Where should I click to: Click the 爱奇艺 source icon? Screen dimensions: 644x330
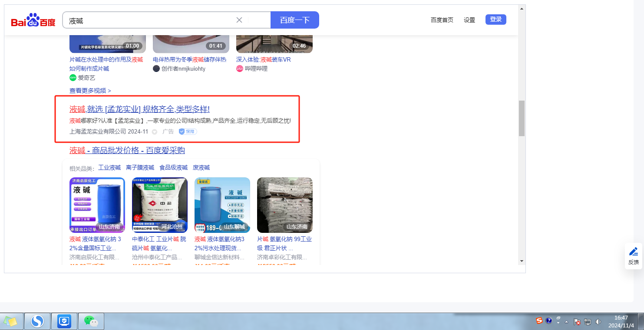click(73, 78)
